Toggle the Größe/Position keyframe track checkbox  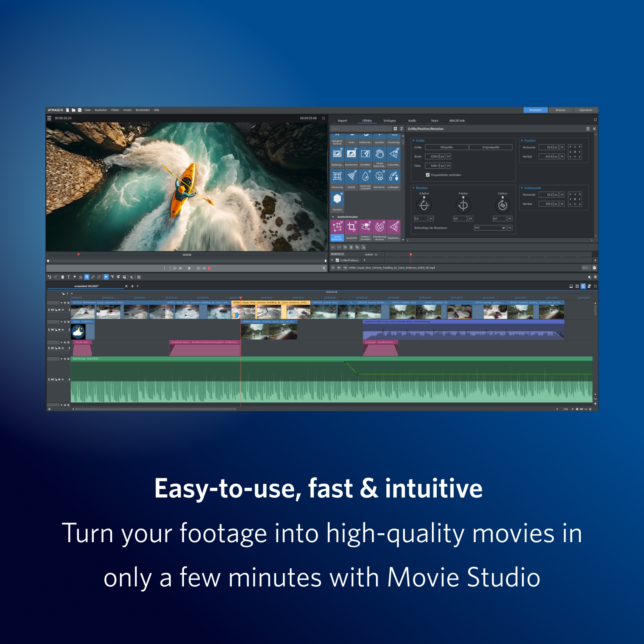[337, 260]
